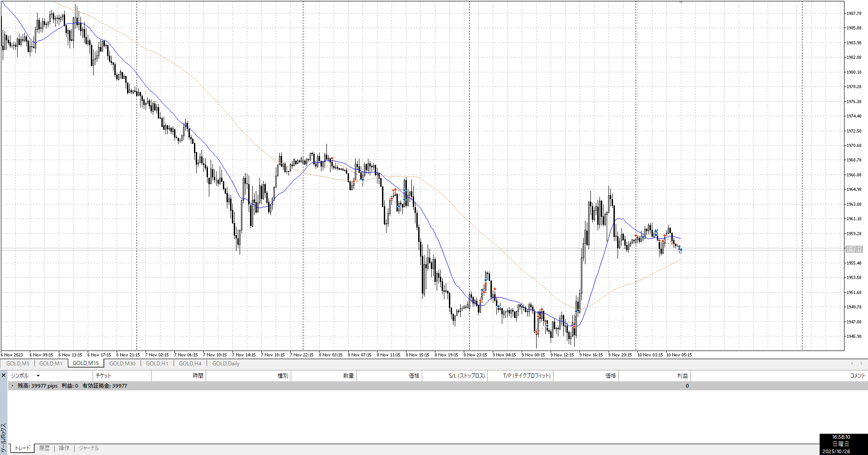Select the GOLD,H1 chart tab
The height and width of the screenshot is (455, 868).
tap(157, 363)
